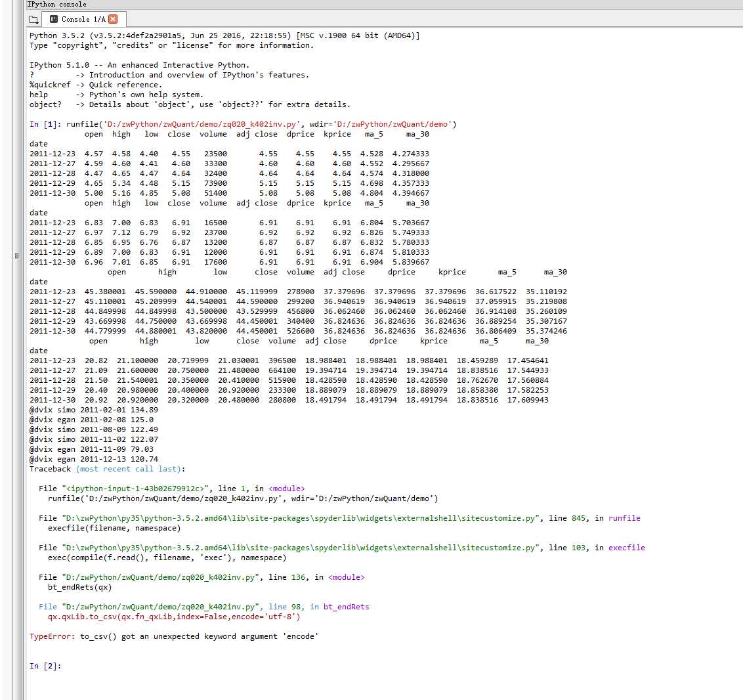743x700 pixels.
Task: Click the '@dvix egan 2011-02-08 125.0' line
Action: coord(91,420)
